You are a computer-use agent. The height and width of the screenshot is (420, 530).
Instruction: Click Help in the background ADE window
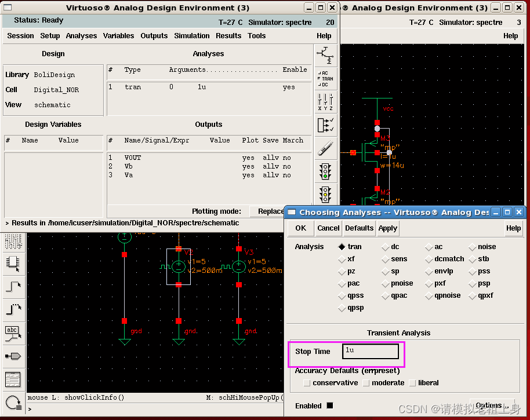click(x=510, y=36)
